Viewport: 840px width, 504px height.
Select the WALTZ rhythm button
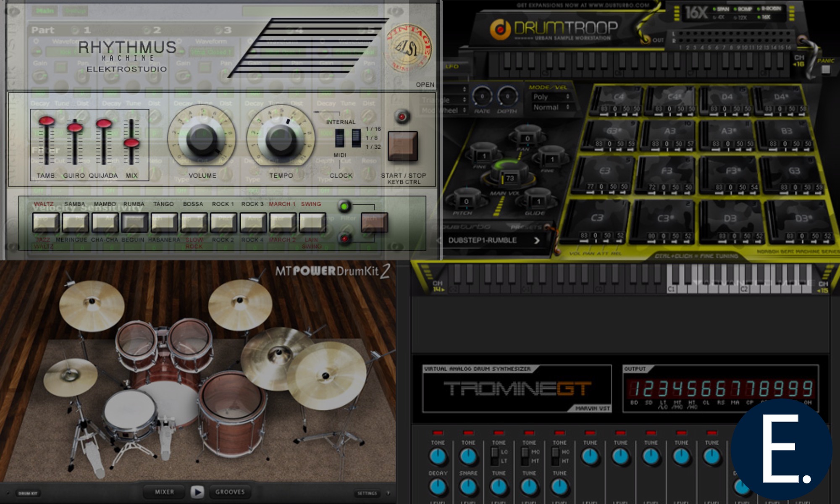tap(46, 222)
